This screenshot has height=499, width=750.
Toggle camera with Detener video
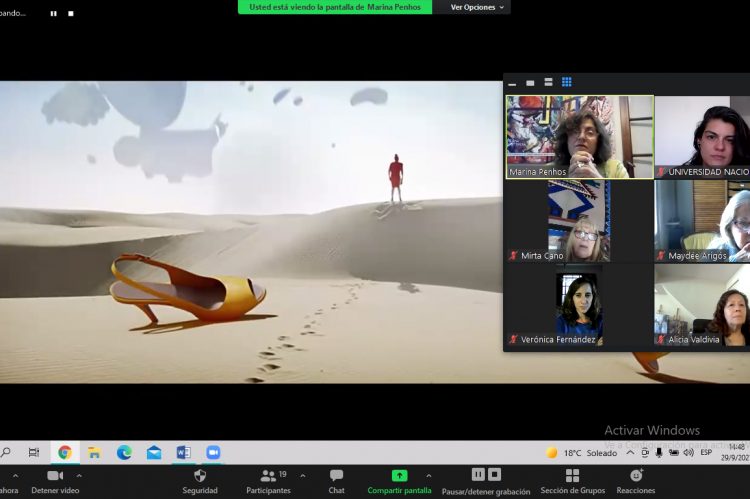coord(55,481)
